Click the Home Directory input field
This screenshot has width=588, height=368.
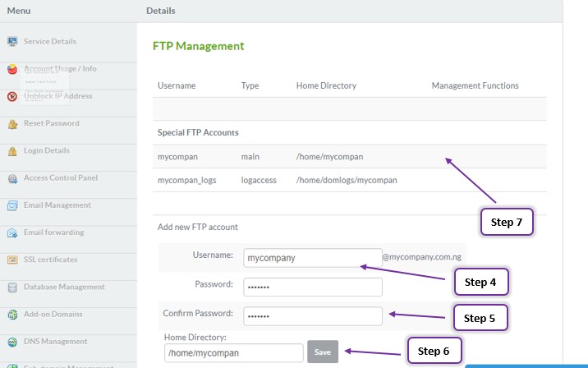point(233,353)
